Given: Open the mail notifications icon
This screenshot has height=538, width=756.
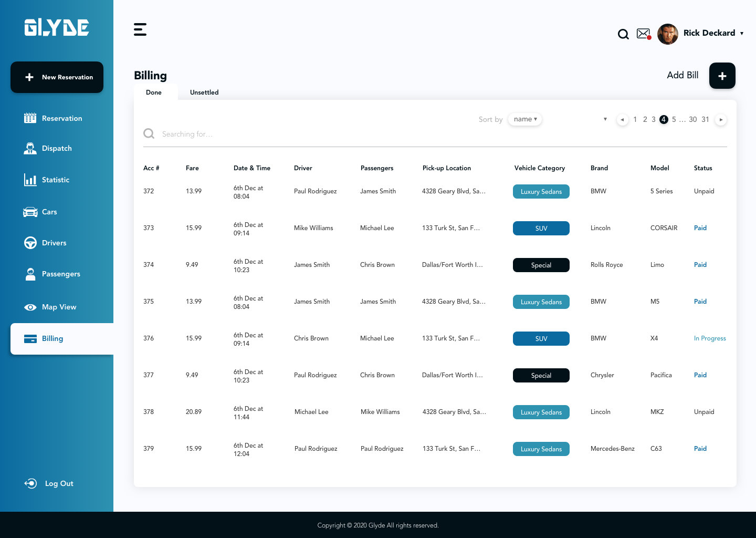Looking at the screenshot, I should [644, 34].
